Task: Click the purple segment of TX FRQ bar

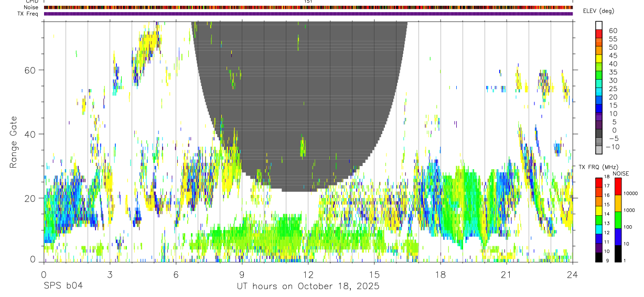Action: [x=599, y=248]
